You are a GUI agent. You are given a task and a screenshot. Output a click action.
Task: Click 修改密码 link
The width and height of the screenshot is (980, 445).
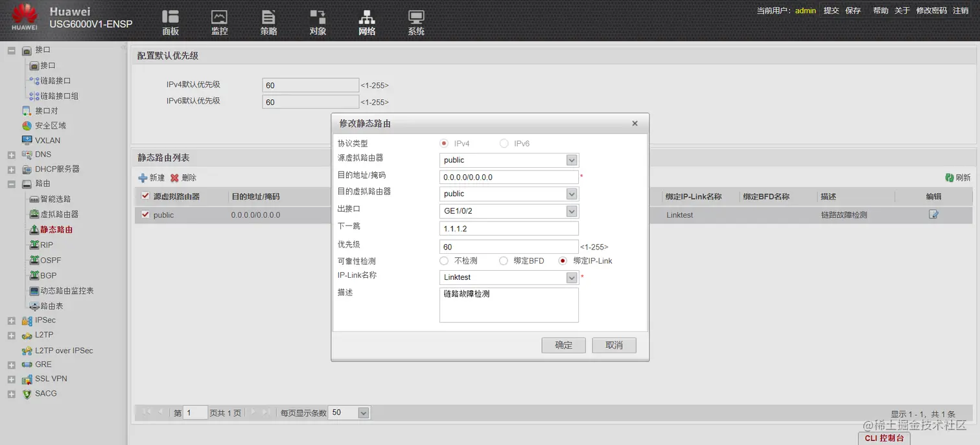coord(931,10)
